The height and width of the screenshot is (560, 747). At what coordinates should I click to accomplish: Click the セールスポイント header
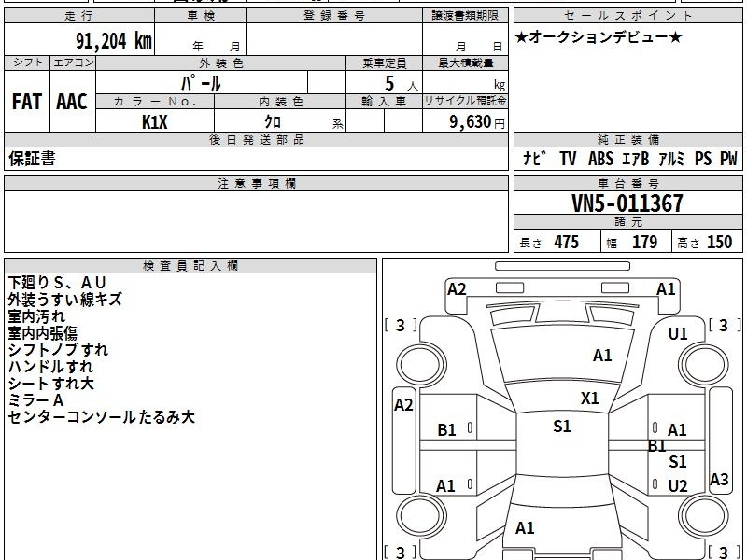coord(627,15)
